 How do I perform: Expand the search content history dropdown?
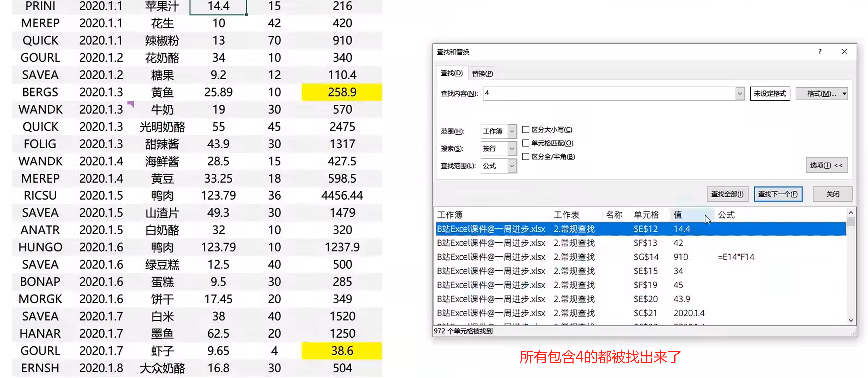coord(740,93)
